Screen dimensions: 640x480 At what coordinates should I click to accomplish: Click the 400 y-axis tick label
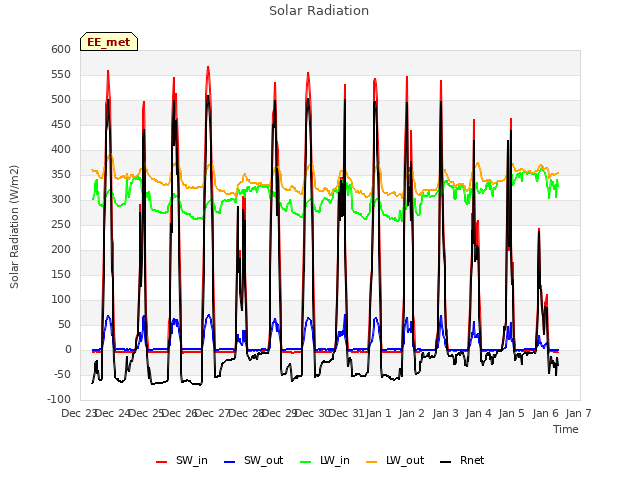61,150
